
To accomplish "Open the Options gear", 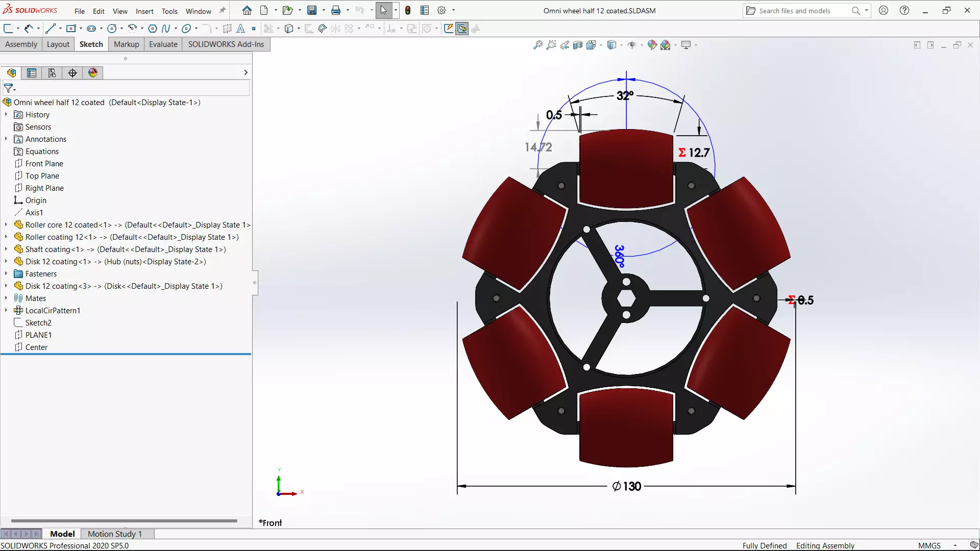I will 442,10.
